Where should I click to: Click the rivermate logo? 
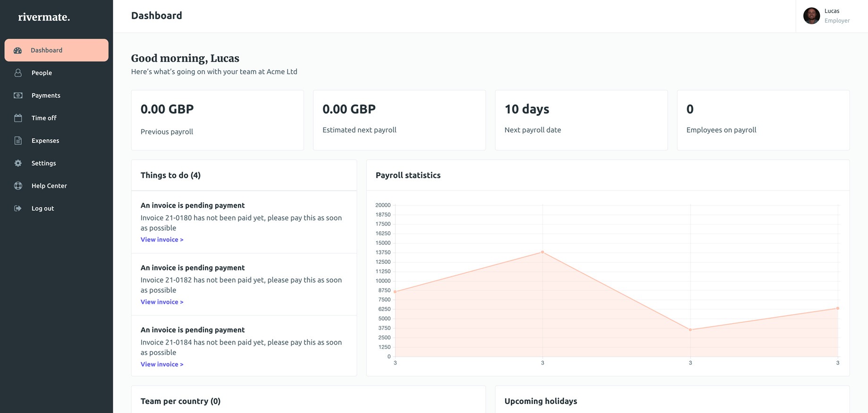[44, 17]
